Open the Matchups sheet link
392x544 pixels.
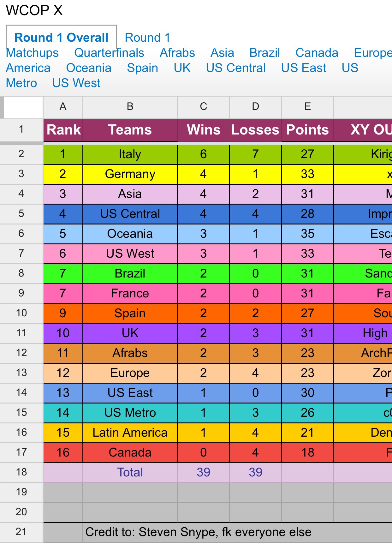32,53
